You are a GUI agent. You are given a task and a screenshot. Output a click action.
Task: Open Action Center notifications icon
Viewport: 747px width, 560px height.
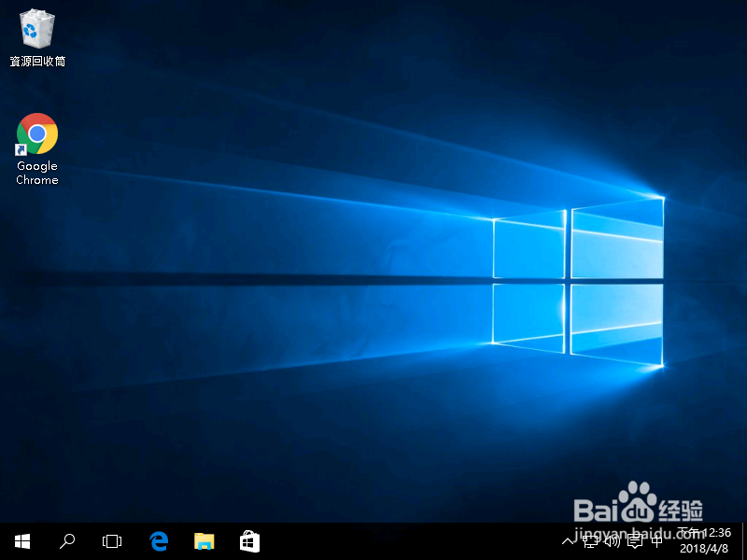635,541
